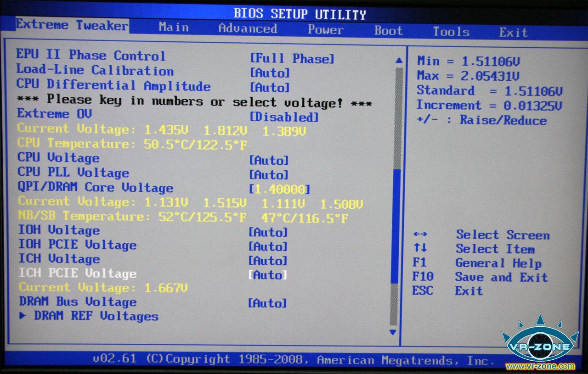Select the EPU II Phase Control label
Screen dimensions: 588x374
[x=90, y=56]
